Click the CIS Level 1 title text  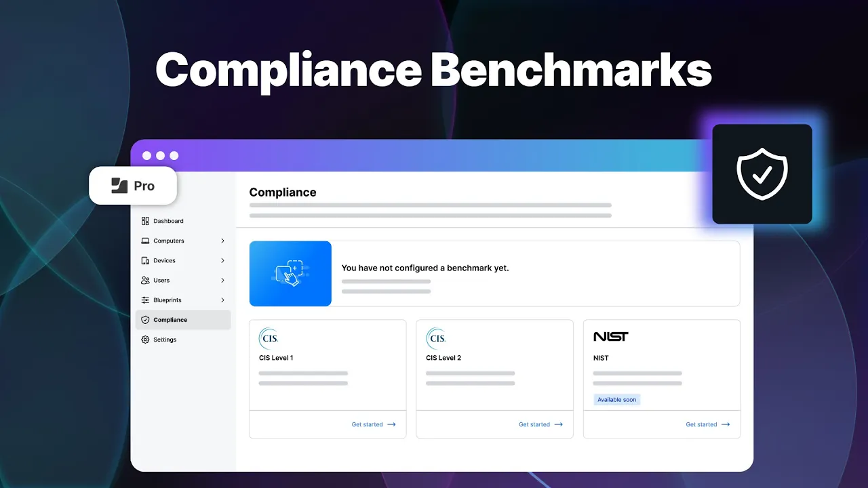pyautogui.click(x=276, y=358)
